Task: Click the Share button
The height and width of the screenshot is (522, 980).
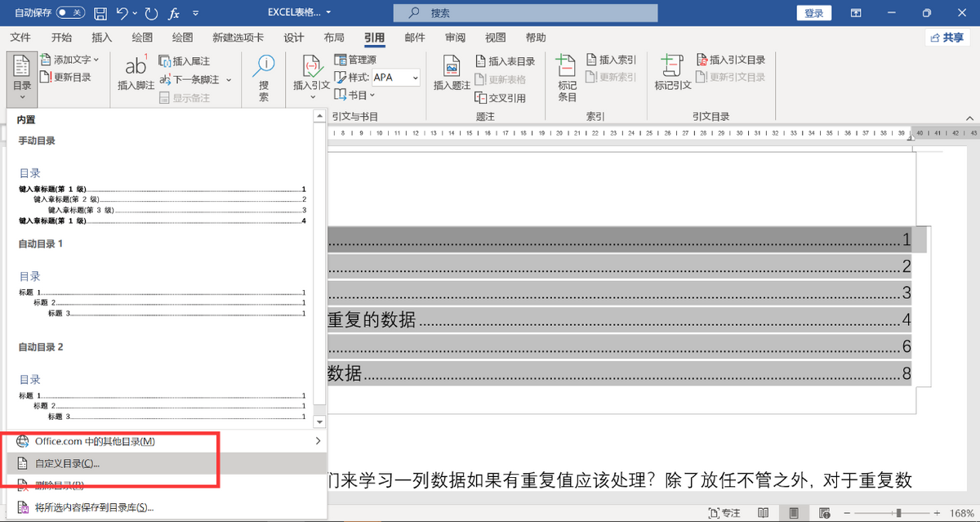Action: (x=947, y=38)
